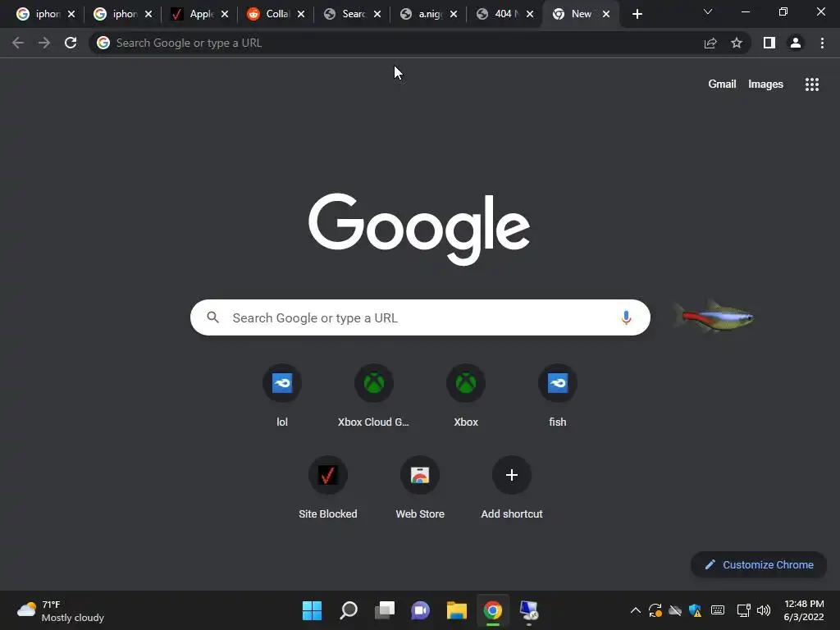Screen dimensions: 840x630
Task: Close the New Tab tab
Action: 606,14
